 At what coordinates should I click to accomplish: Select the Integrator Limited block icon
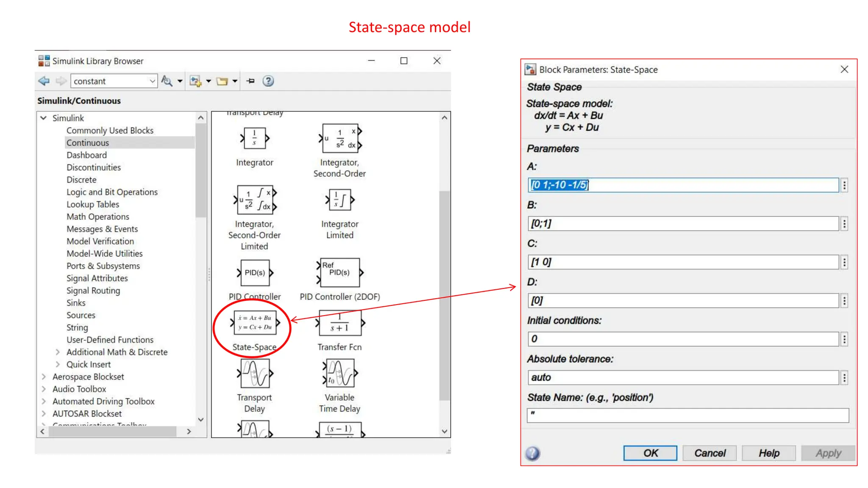click(340, 200)
